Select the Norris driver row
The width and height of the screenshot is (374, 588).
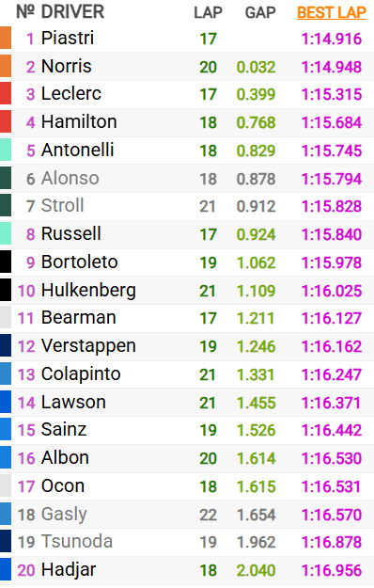pyautogui.click(x=187, y=67)
